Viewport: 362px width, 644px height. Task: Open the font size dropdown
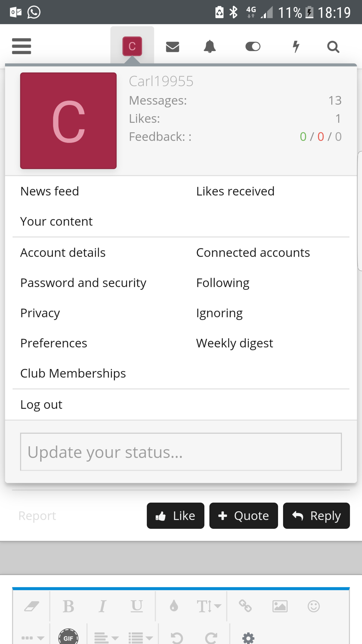click(x=209, y=606)
